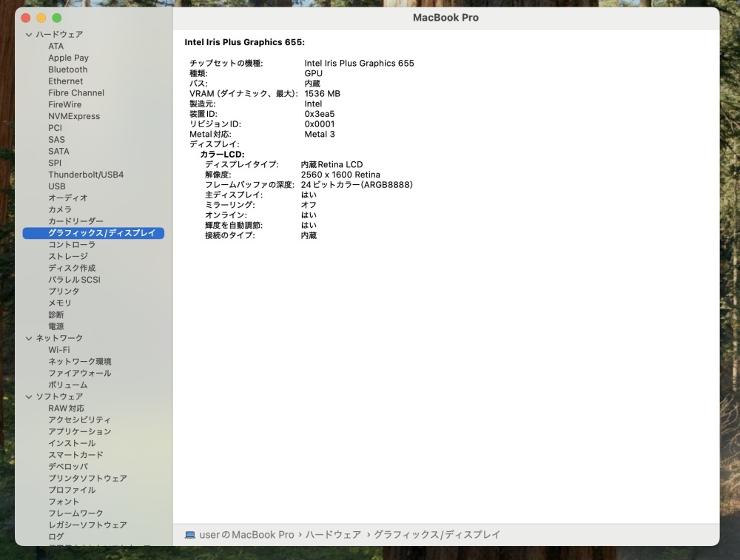
Task: Click ハードウェア in the bottom path bar
Action: point(333,535)
